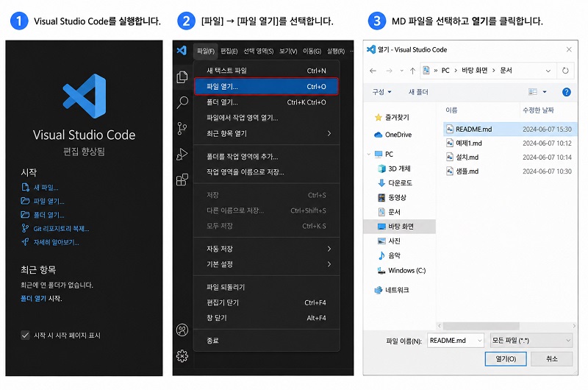The height and width of the screenshot is (390, 588).
Task: Click the 파일 이름 input field
Action: pos(455,341)
